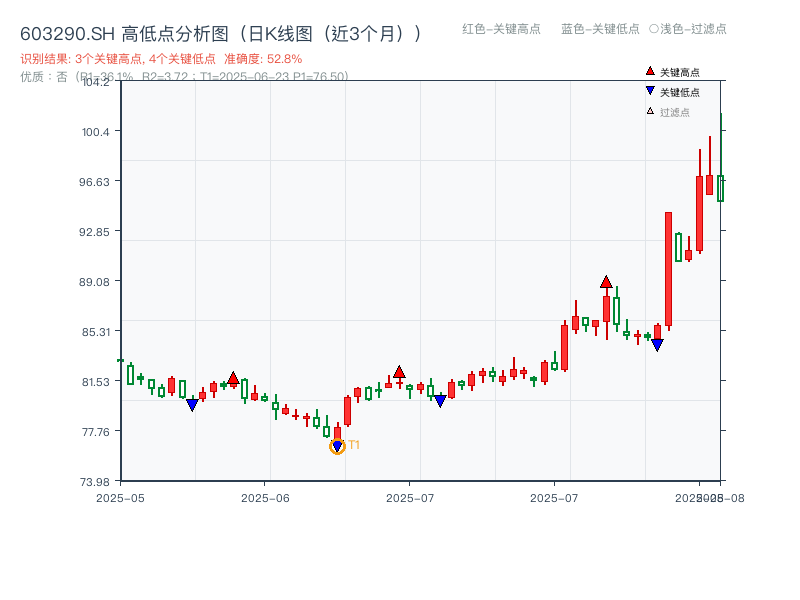This screenshot has width=800, height=600.
Task: Click the 红色-关键高点 legend text at the top
Action: click(x=499, y=30)
